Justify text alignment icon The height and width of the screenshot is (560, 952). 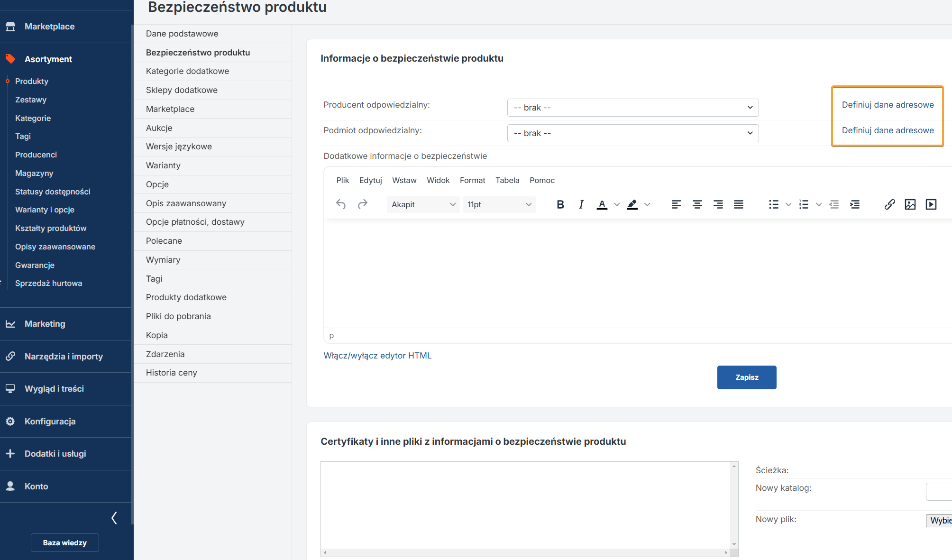pyautogui.click(x=739, y=204)
